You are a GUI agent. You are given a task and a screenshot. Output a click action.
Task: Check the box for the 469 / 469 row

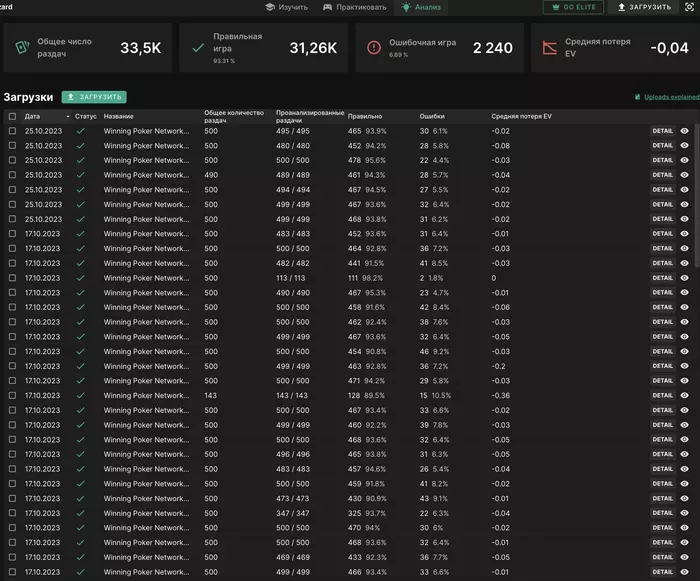12,557
